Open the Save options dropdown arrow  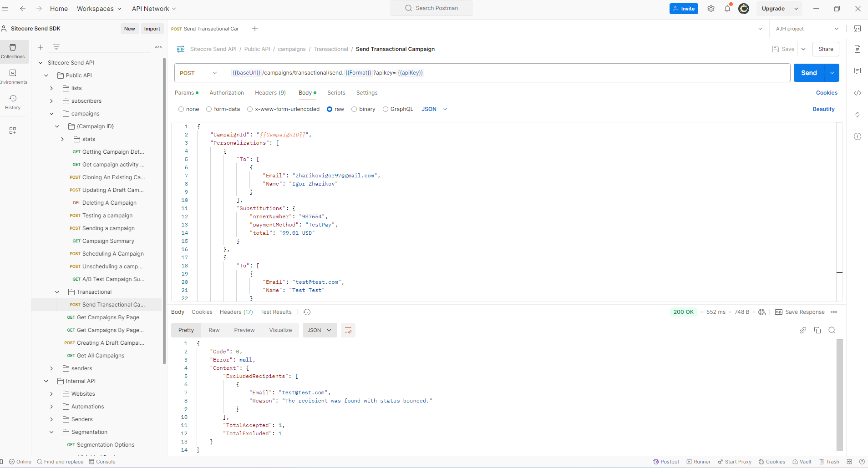pyautogui.click(x=803, y=49)
